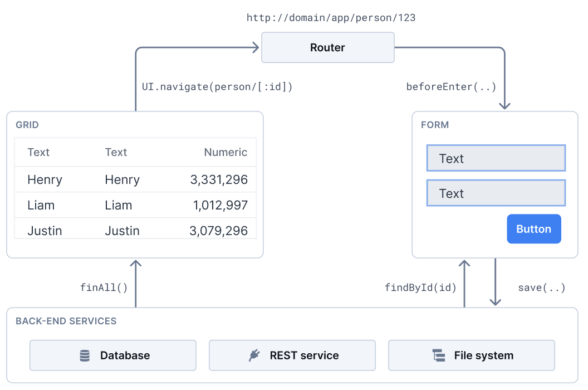Click the beforeEnter(..) label
Viewport: 588px width, 390px height.
tap(451, 87)
